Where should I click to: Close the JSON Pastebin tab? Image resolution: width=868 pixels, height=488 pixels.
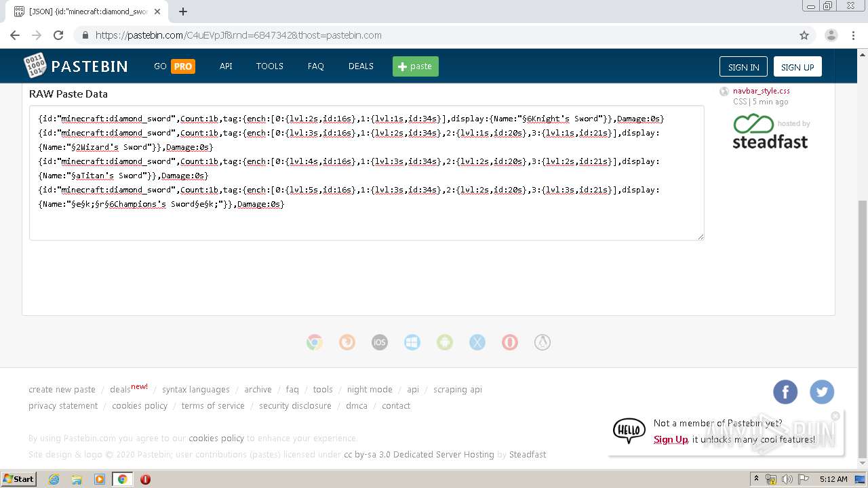[157, 12]
